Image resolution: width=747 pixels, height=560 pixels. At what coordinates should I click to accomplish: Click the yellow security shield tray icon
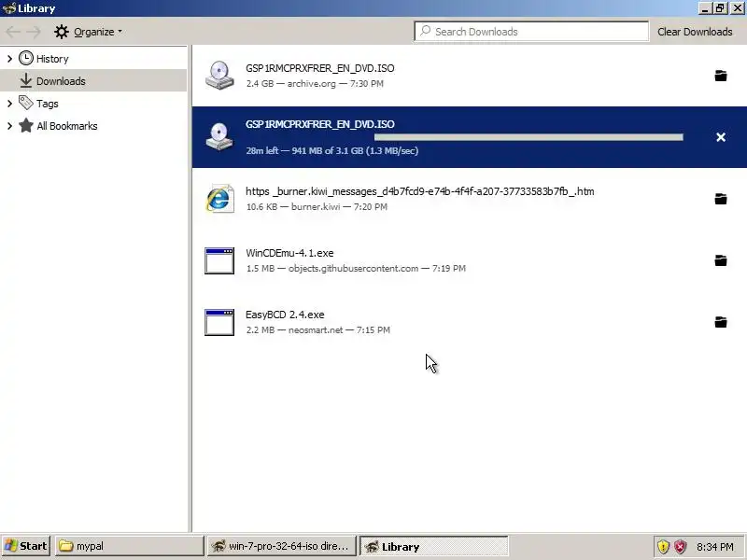coord(663,546)
